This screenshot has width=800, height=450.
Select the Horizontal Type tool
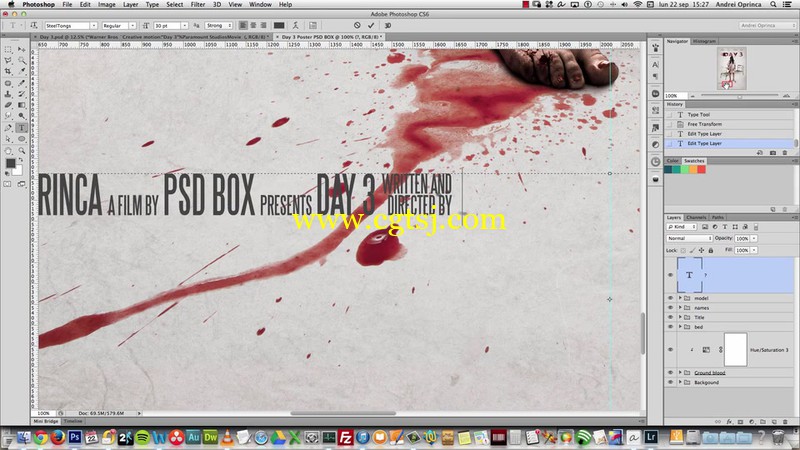[x=21, y=128]
